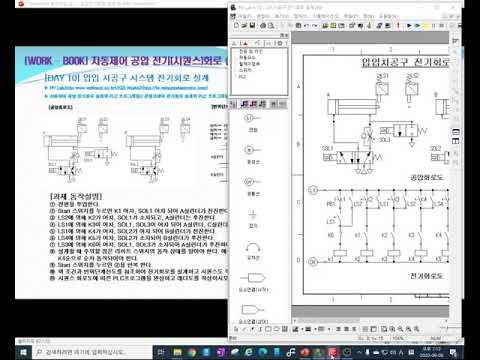Screen dimensions: 480x360
Task: Select the 요소연결(4자) connector symbol
Action: point(253,278)
